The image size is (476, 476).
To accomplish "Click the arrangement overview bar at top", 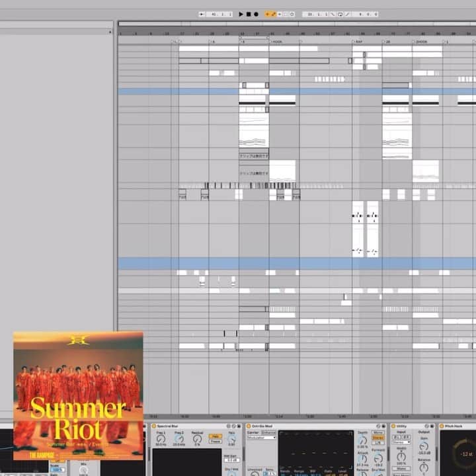I will [x=297, y=24].
